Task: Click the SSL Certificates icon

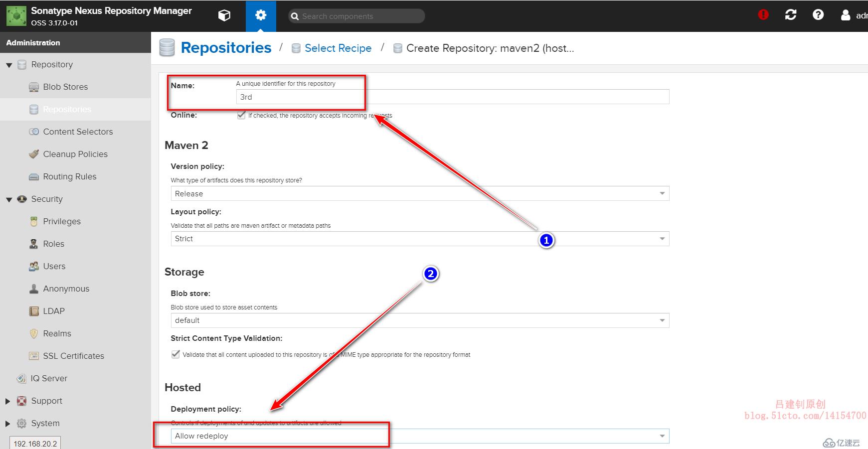Action: tap(34, 356)
